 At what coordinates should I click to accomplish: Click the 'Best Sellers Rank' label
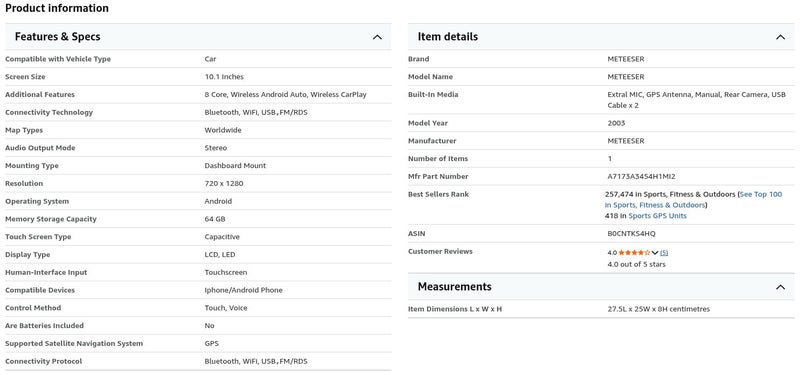pyautogui.click(x=438, y=194)
